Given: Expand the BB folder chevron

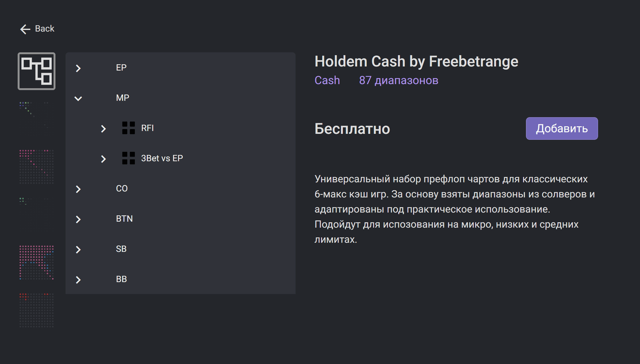Looking at the screenshot, I should click(x=78, y=280).
